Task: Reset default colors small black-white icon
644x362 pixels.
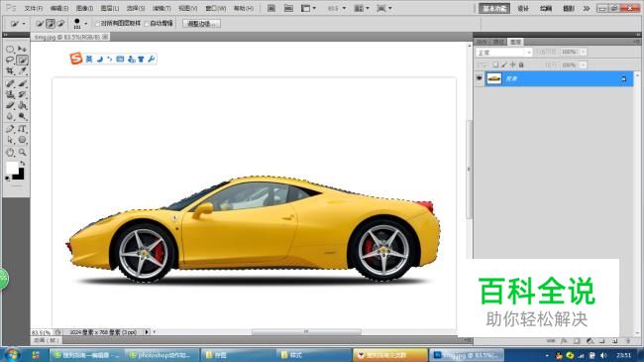Action: [7, 179]
